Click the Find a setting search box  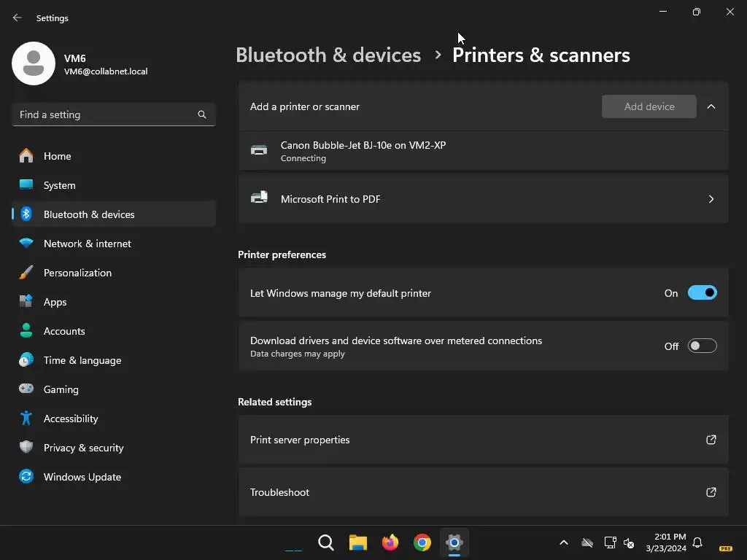coord(113,114)
